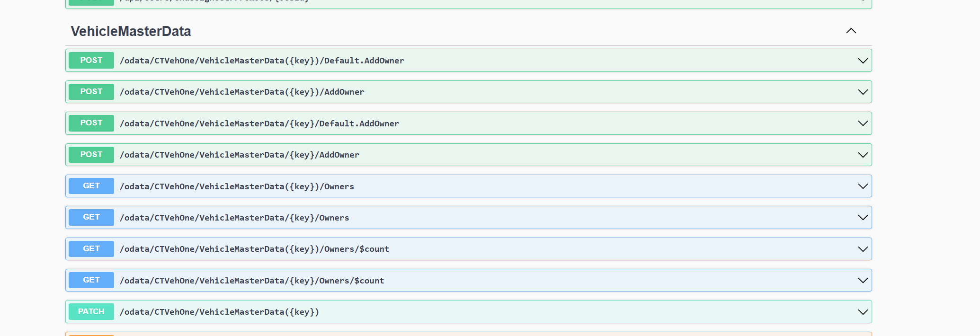Expand arrow for POST VehicleMasterData/{key}/AddOwner
This screenshot has height=336, width=980.
(x=863, y=155)
